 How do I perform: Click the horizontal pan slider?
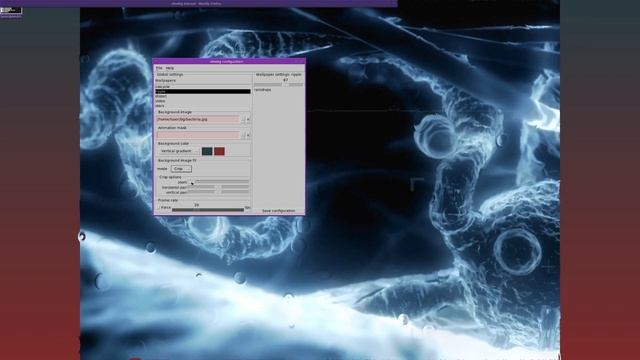pos(218,187)
